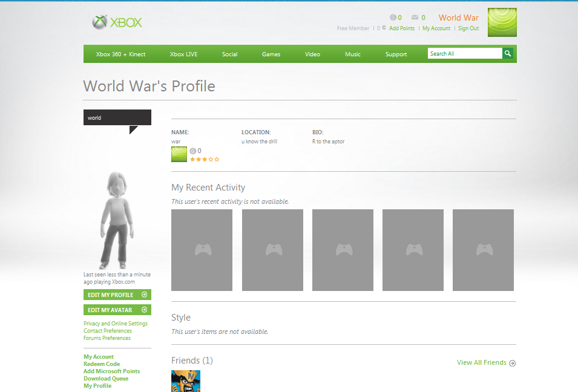Click the EDIT MY AVATAR button
This screenshot has height=392, width=578.
point(117,310)
